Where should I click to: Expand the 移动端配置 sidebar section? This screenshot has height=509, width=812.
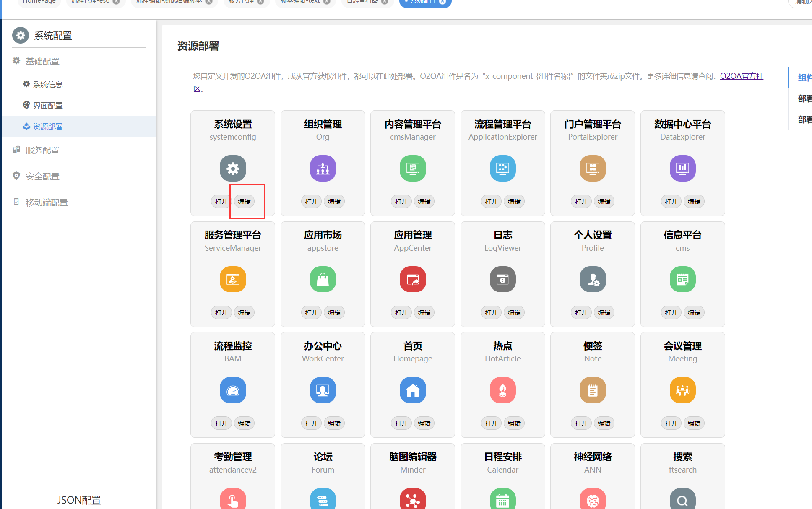(47, 203)
